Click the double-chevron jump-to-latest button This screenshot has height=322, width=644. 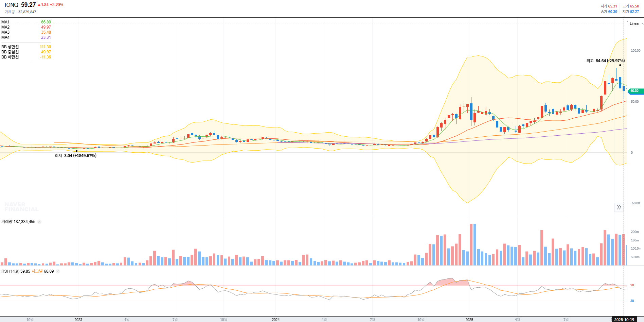point(619,207)
